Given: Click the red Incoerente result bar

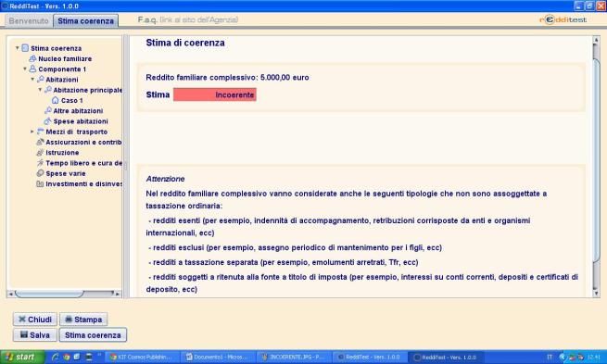Looking at the screenshot, I should click(x=215, y=94).
